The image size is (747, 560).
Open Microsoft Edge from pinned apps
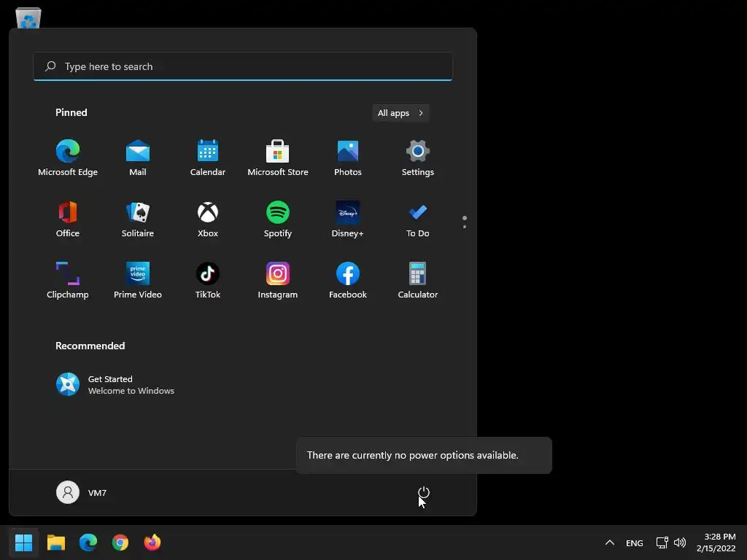(68, 158)
